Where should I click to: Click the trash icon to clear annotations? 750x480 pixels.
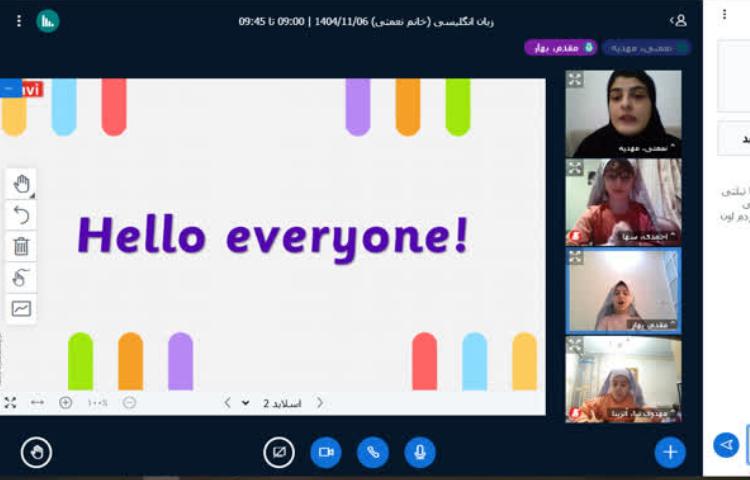(x=21, y=246)
